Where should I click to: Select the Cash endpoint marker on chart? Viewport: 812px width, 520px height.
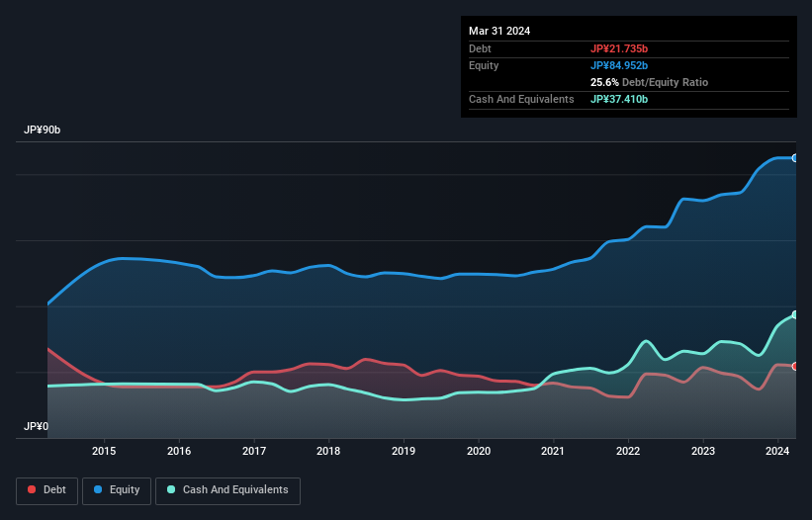[795, 314]
